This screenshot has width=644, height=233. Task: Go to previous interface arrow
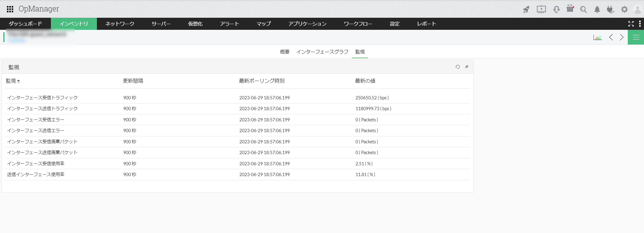611,37
